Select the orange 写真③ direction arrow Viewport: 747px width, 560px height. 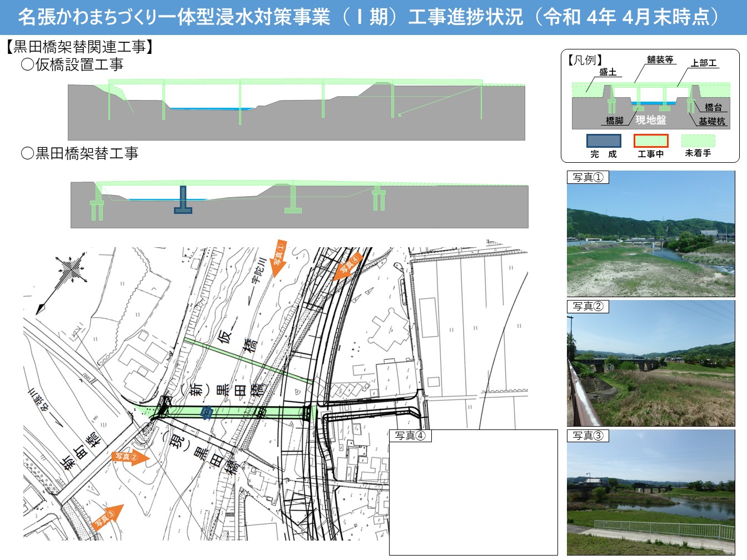[x=107, y=518]
